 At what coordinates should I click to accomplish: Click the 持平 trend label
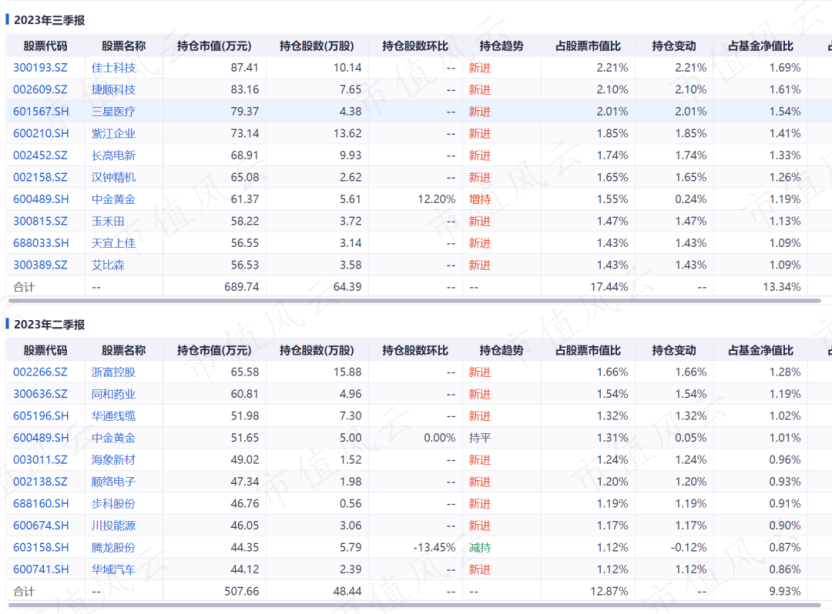480,438
